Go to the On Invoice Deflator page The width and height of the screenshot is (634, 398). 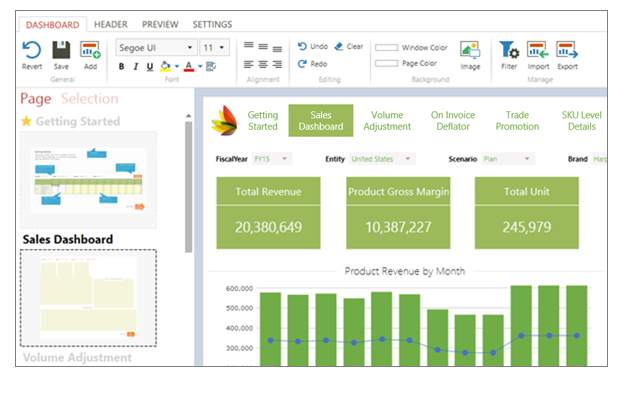(453, 121)
